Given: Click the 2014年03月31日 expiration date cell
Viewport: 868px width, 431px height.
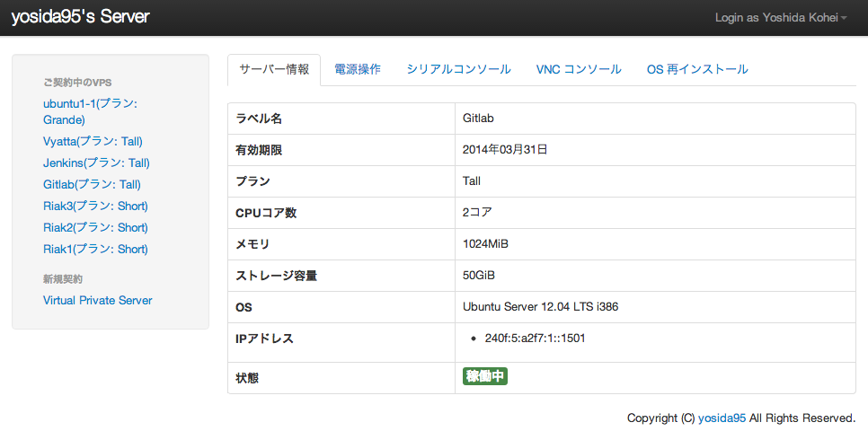Looking at the screenshot, I should [x=505, y=150].
